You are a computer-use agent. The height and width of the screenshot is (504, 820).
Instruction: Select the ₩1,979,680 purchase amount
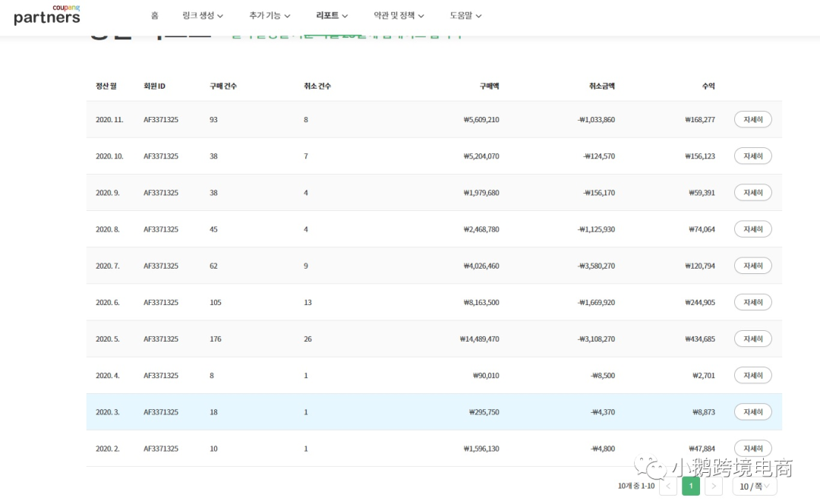coord(481,193)
